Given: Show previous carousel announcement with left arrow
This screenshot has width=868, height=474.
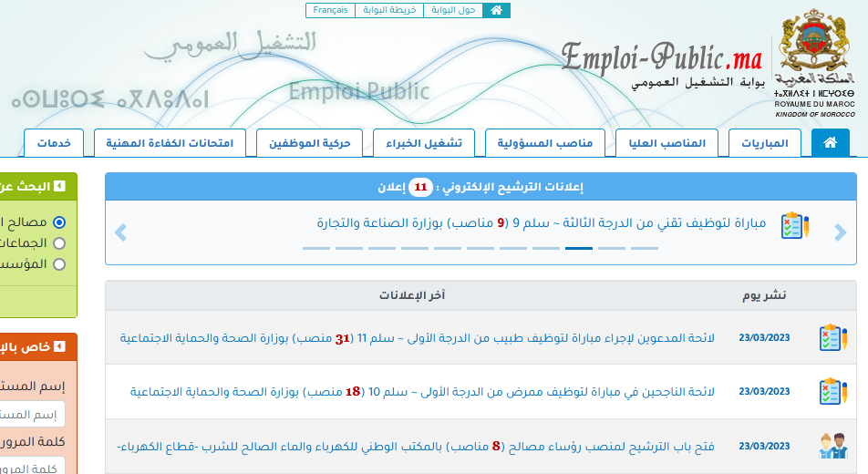Looking at the screenshot, I should pyautogui.click(x=120, y=232).
